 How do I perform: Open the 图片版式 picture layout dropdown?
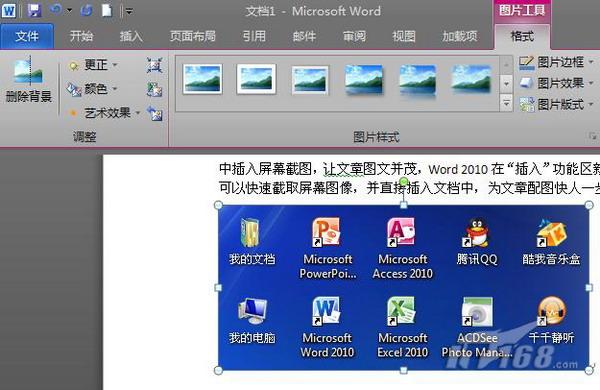pyautogui.click(x=556, y=104)
